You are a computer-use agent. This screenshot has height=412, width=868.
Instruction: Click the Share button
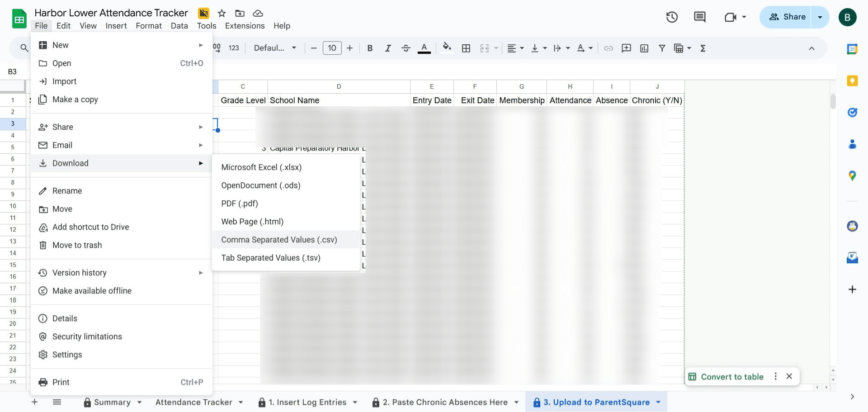point(787,17)
